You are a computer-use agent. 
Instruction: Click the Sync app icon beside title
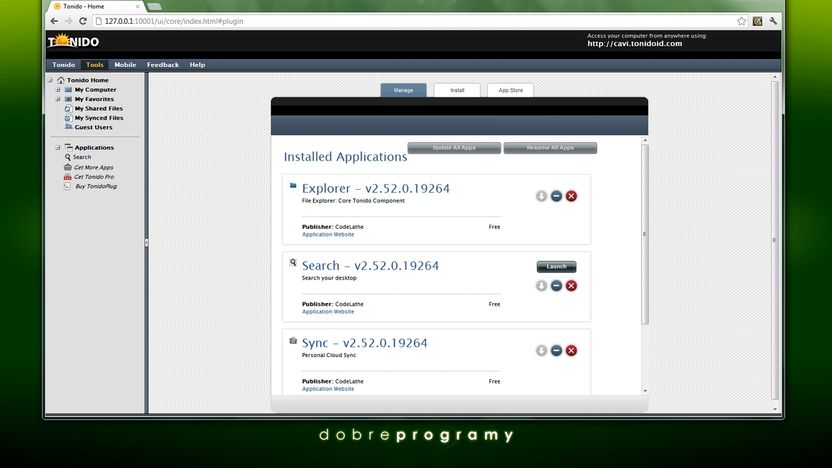(293, 341)
